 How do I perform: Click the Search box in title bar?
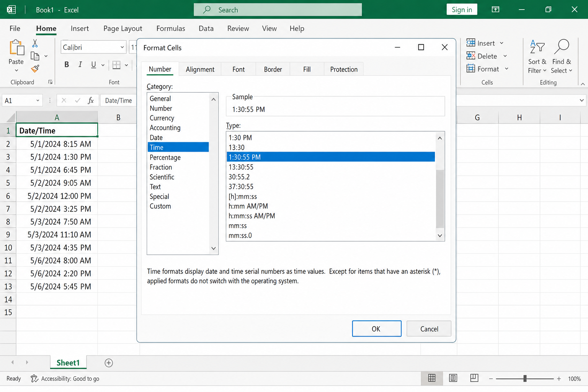coord(278,10)
